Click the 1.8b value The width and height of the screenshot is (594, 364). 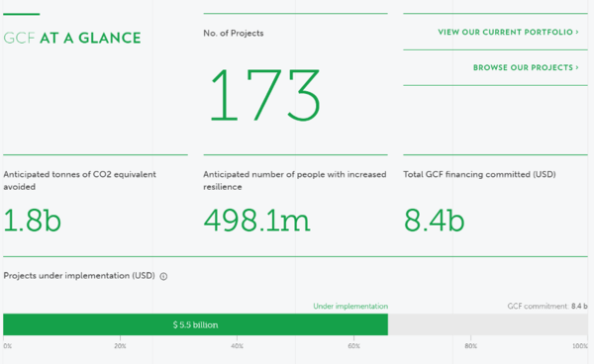tap(33, 221)
